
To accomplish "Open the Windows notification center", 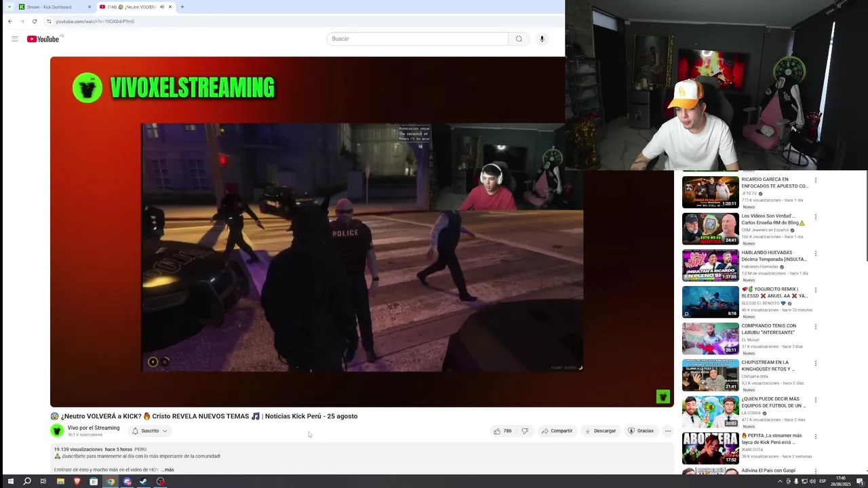I will (859, 481).
